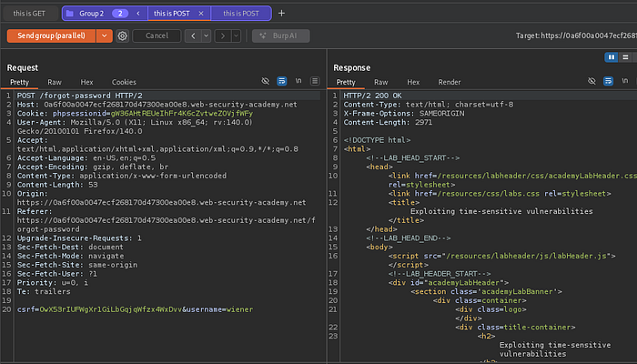The height and width of the screenshot is (364, 637).
Task: Click the csrf and username body line
Action: tap(135, 309)
